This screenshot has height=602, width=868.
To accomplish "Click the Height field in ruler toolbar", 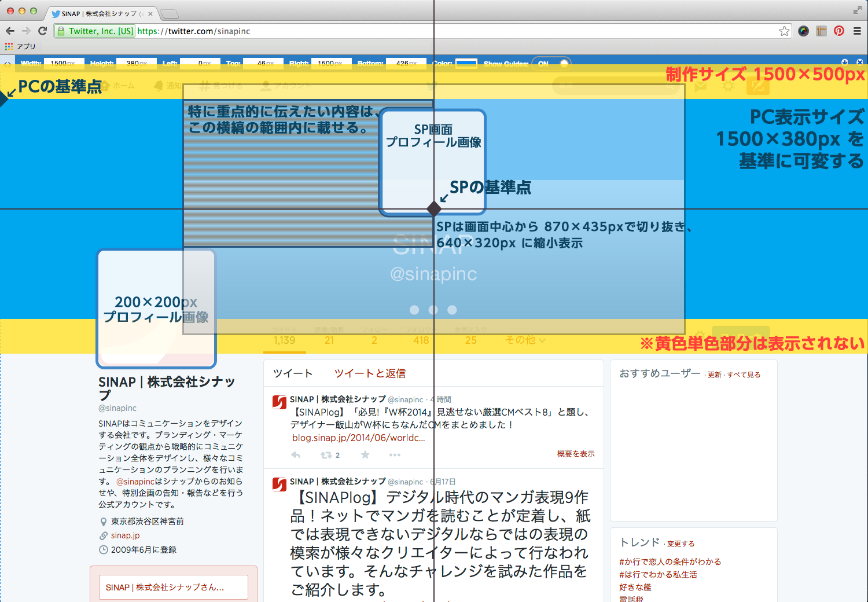I will point(137,64).
